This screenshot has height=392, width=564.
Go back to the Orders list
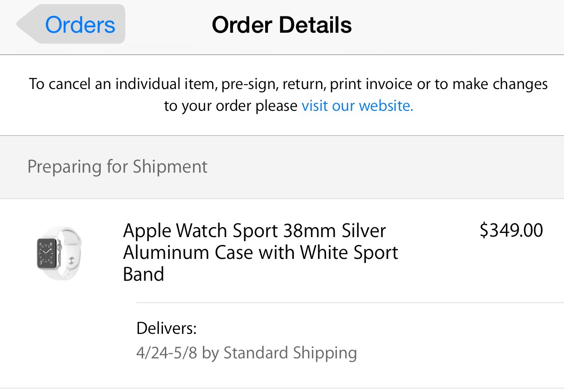tap(71, 24)
